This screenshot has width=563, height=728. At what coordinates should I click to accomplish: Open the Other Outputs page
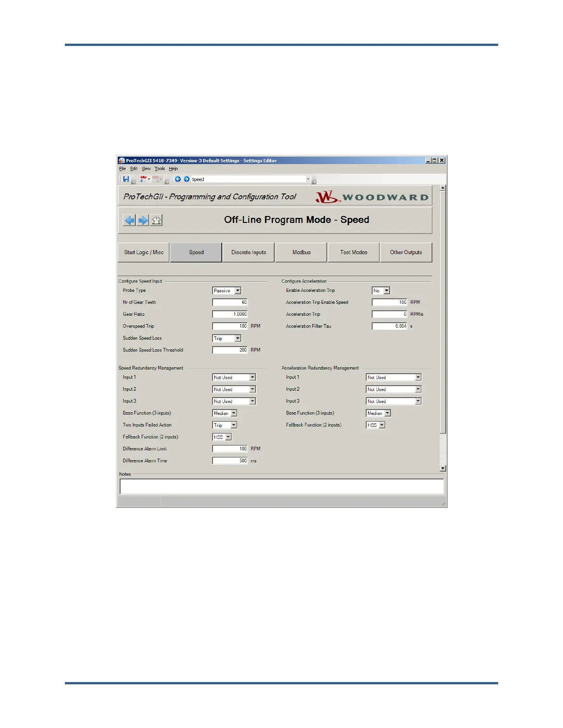[x=406, y=252]
